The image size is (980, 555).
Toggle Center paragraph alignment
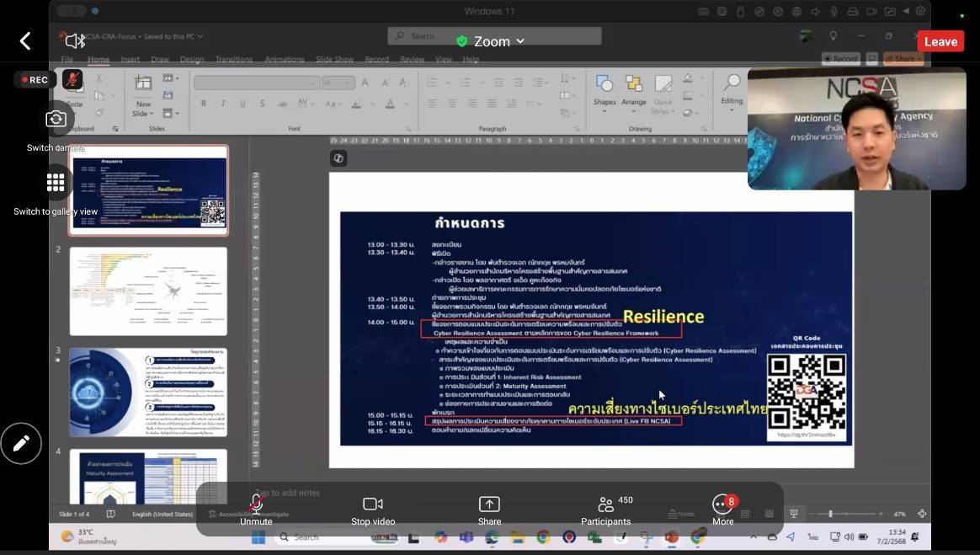click(x=452, y=103)
